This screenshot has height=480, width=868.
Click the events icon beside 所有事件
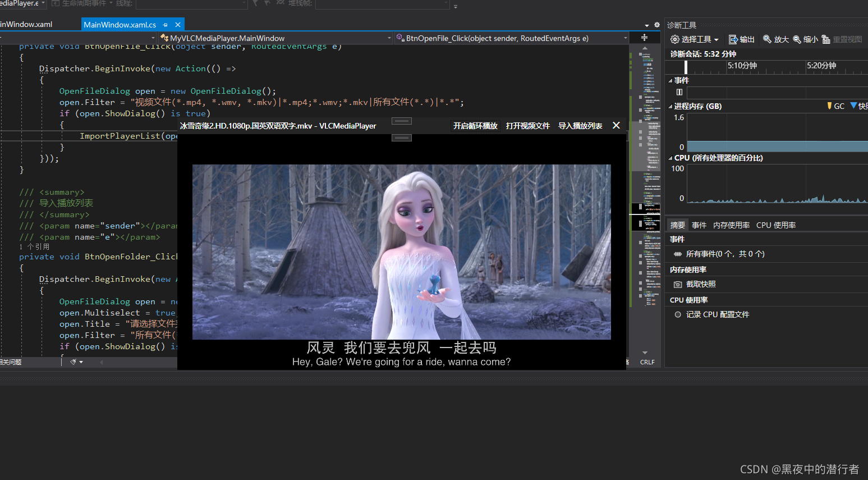pyautogui.click(x=678, y=254)
